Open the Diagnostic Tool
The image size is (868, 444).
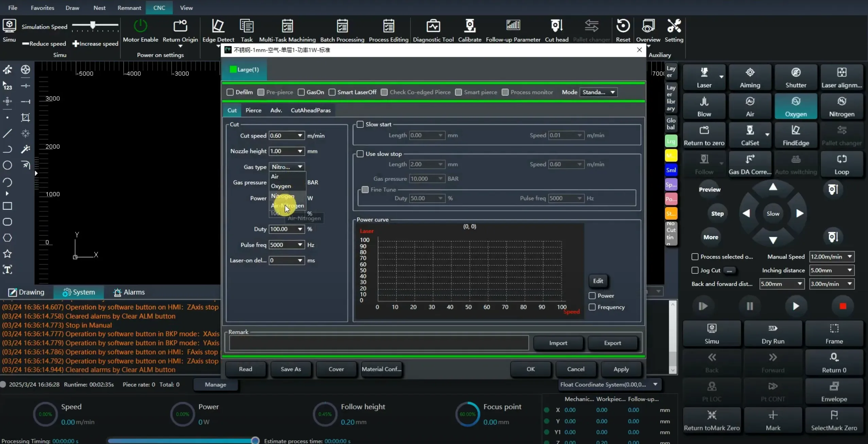click(433, 26)
